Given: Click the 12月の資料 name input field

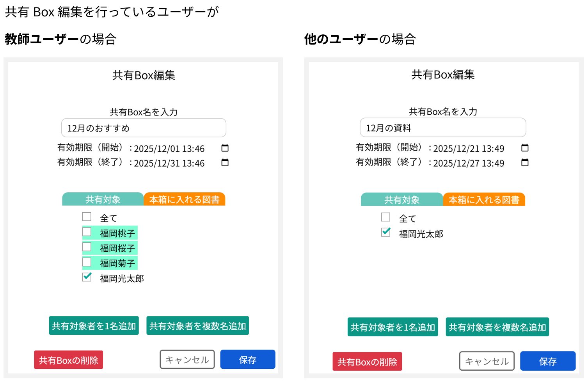Looking at the screenshot, I should (442, 128).
